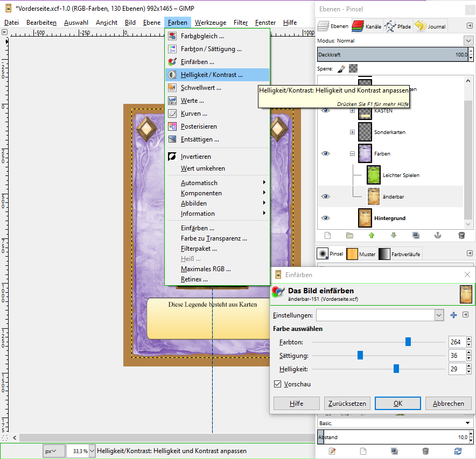This screenshot has width=476, height=459.
Task: Click the Sättigung value input field
Action: [x=456, y=355]
